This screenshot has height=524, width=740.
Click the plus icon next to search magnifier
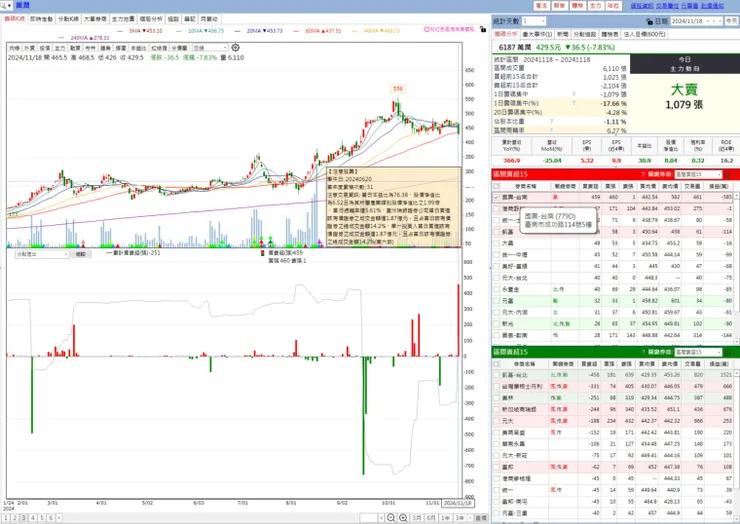tap(9, 5)
